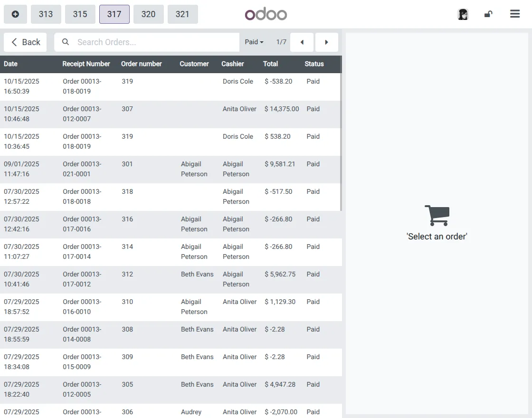The height and width of the screenshot is (418, 532).
Task: Expand the Paid status filter dropdown
Action: 254,42
